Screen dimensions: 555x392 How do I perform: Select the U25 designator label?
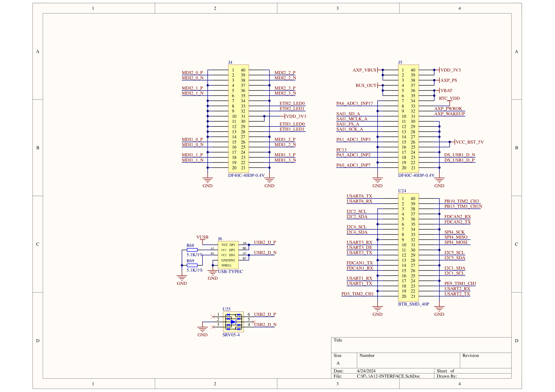tap(227, 309)
